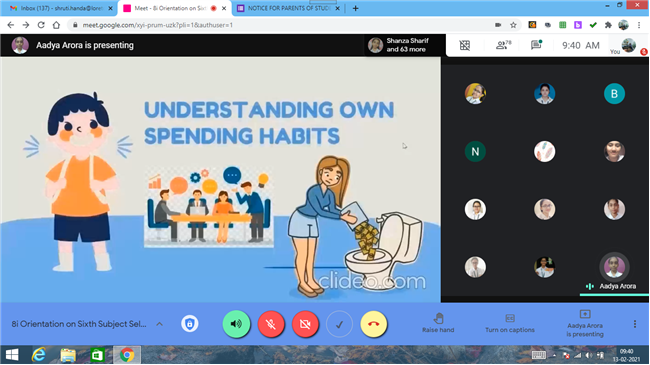Viewport: 650px width, 365px height.
Task: Open Chrome three-dot menu
Action: click(x=639, y=25)
